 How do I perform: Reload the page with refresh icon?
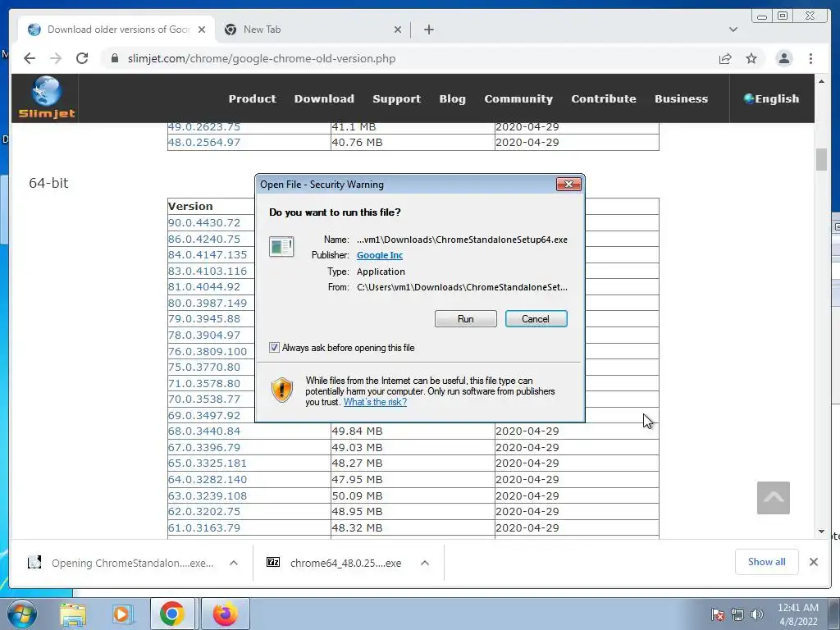82,58
